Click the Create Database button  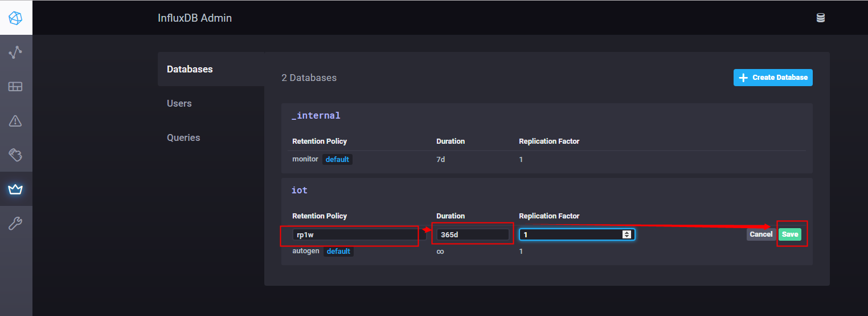click(x=773, y=78)
